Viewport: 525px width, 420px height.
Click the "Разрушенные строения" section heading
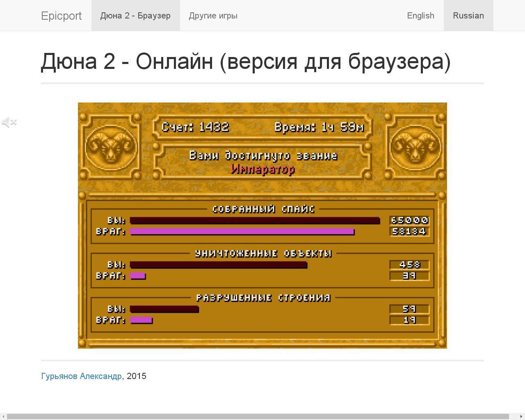click(x=263, y=297)
